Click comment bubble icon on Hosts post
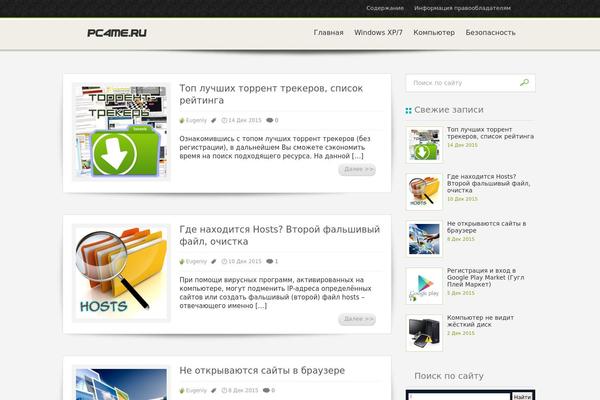600x400 pixels. (270, 261)
